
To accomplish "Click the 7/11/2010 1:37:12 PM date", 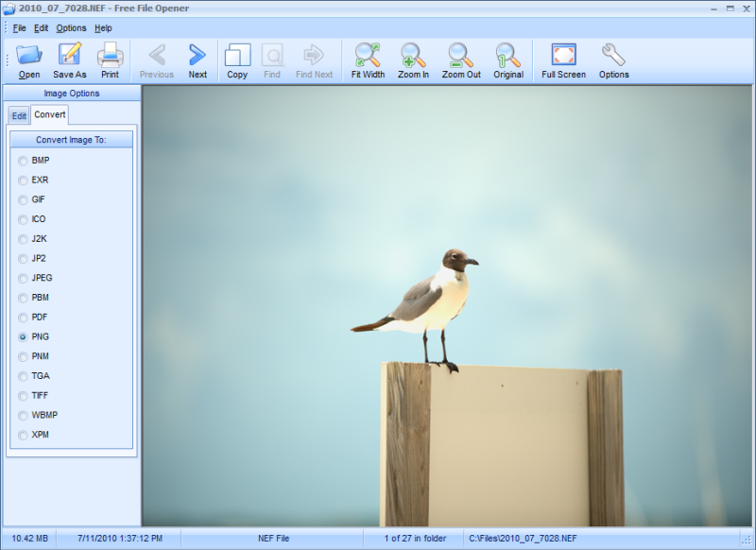I will (120, 539).
